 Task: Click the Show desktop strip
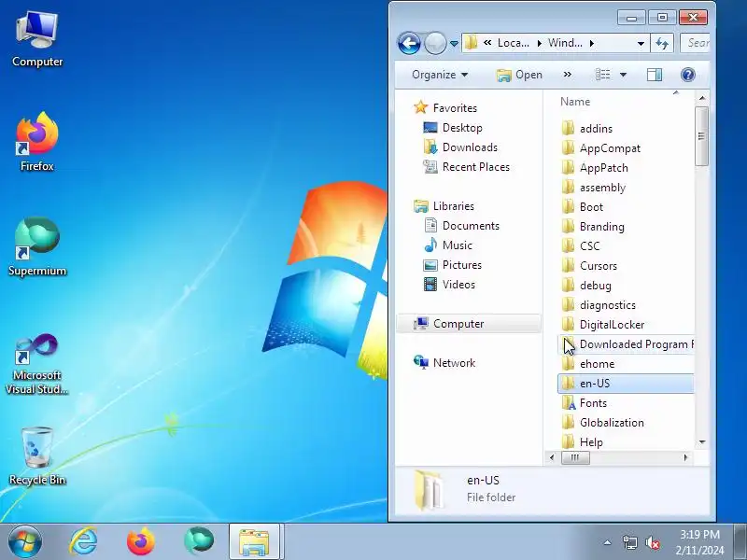(x=740, y=542)
